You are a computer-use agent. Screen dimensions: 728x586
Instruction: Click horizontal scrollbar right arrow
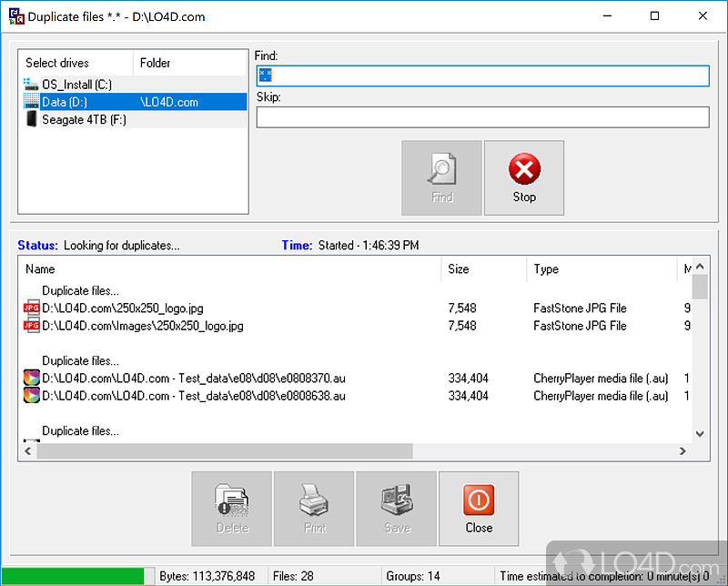683,451
